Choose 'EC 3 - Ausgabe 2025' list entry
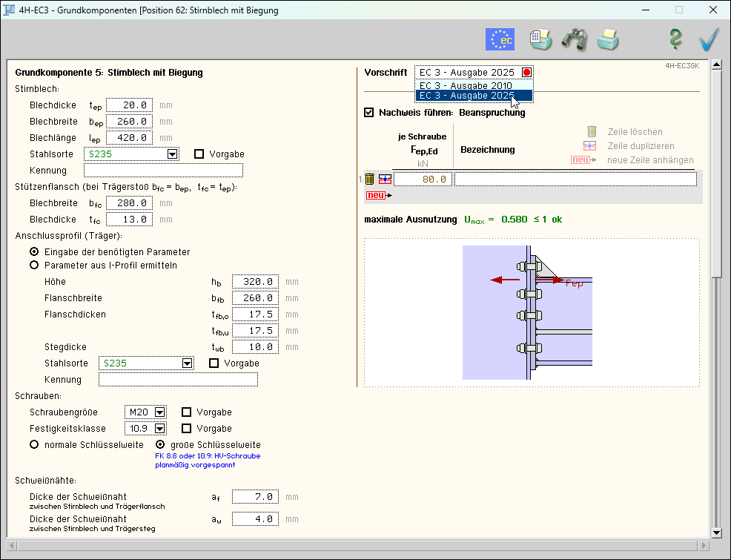Image resolution: width=731 pixels, height=560 pixels. (466, 96)
